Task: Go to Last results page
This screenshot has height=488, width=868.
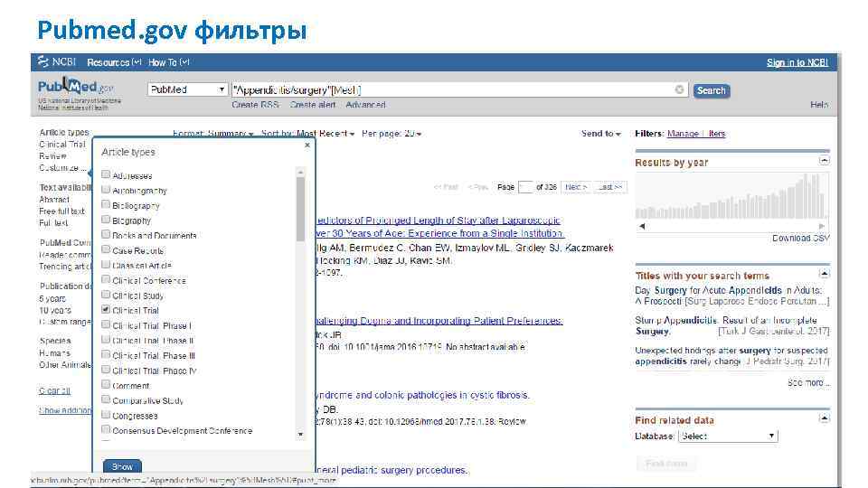Action: click(610, 187)
